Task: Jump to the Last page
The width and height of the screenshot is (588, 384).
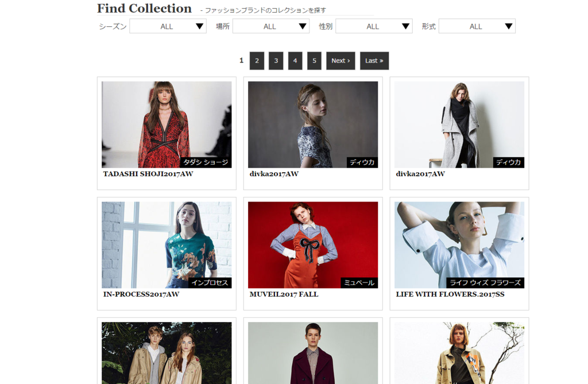Action: (x=374, y=61)
